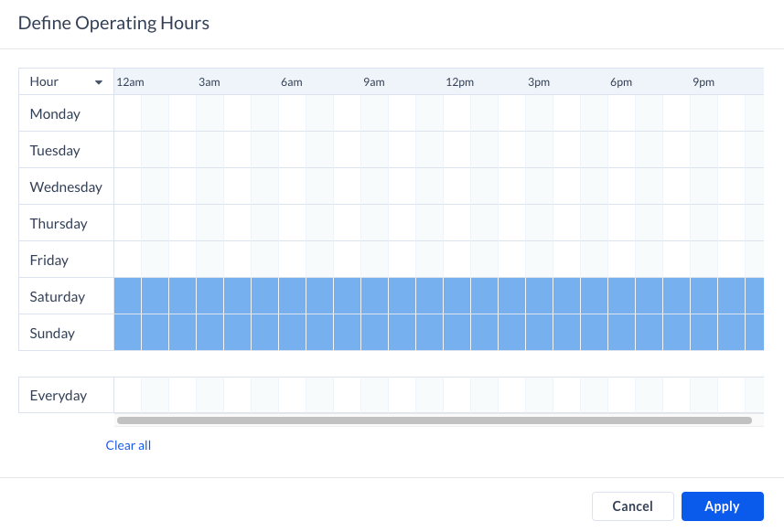The width and height of the screenshot is (784, 532).
Task: Toggle Sunday 9pm hour cell off
Action: click(703, 333)
